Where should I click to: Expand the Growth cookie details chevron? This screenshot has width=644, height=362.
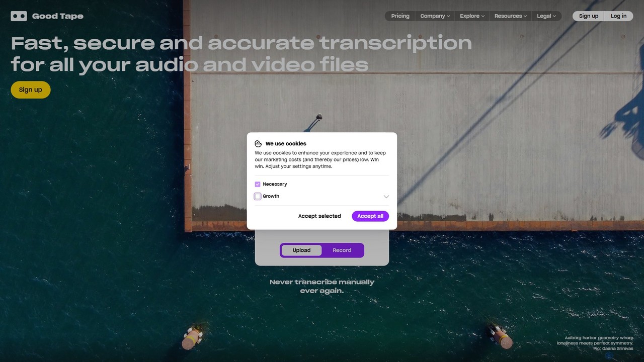pos(386,197)
